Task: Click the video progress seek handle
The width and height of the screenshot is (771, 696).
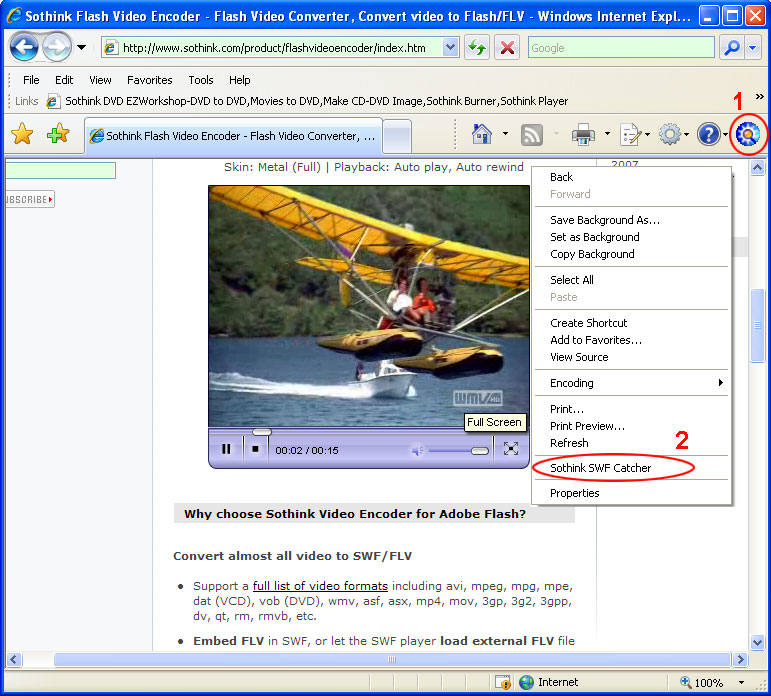Action: tap(262, 432)
